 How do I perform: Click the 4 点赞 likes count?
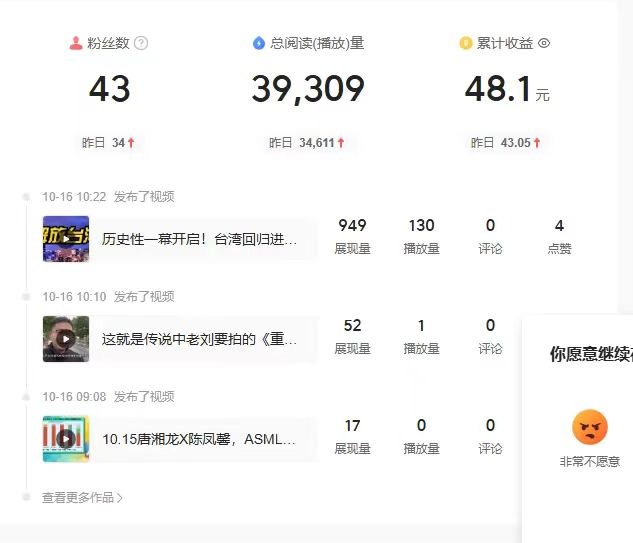coord(559,236)
